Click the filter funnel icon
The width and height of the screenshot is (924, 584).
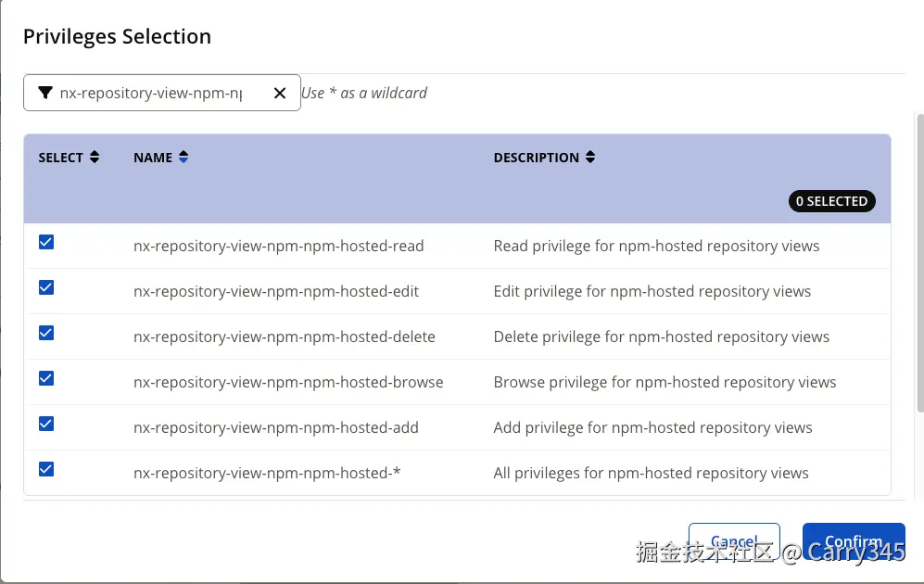44,93
